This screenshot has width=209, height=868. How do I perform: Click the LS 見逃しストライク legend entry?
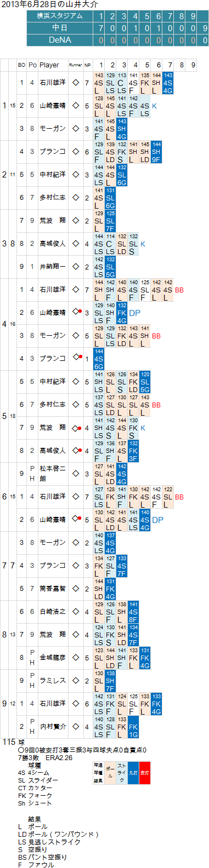click(49, 842)
